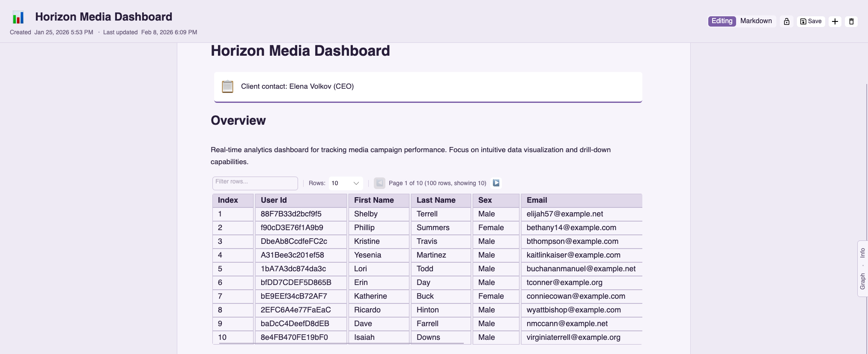Viewport: 868px width, 354px height.
Task: Open the Info side tab
Action: (x=862, y=253)
